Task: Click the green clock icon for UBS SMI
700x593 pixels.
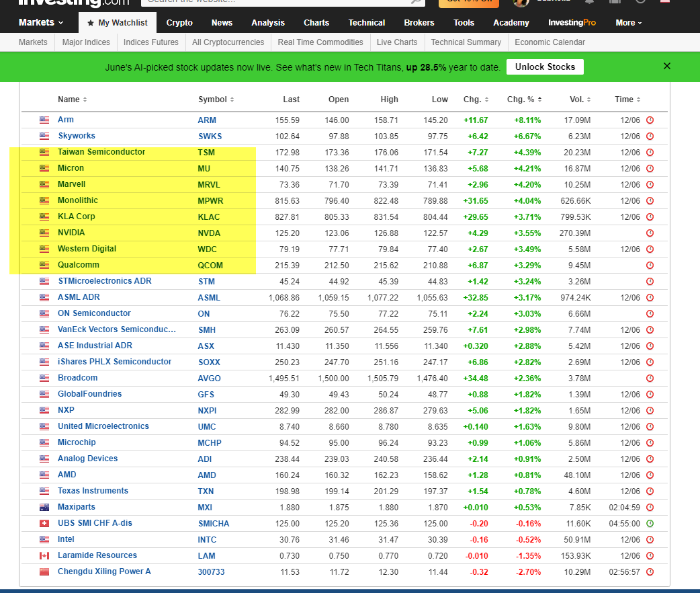Action: point(650,524)
